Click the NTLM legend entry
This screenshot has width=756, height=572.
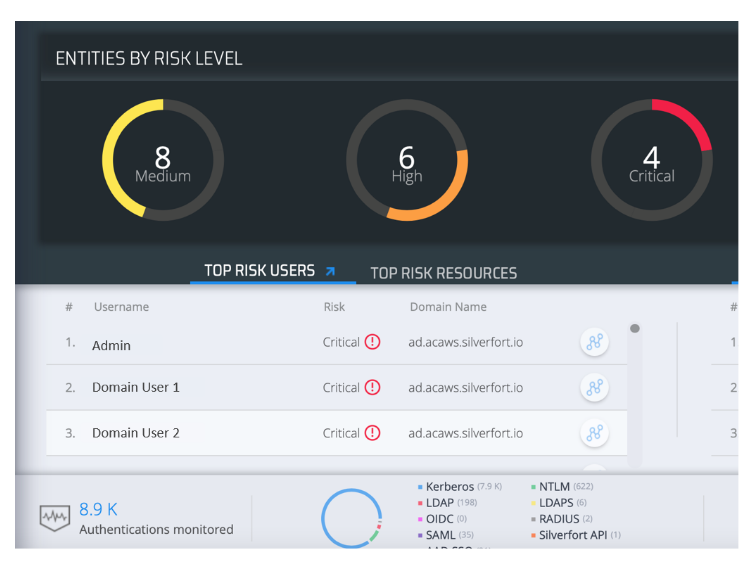tap(555, 487)
